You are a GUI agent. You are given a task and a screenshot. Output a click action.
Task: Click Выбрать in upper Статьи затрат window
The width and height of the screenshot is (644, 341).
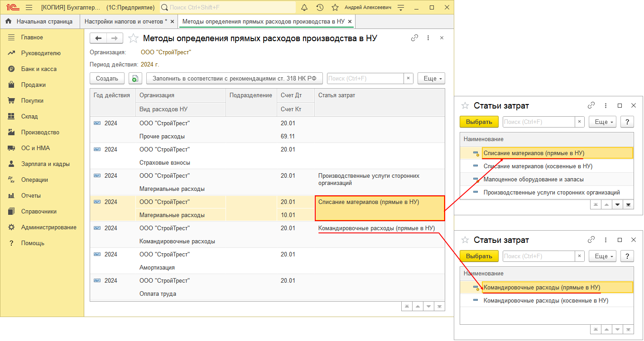pyautogui.click(x=479, y=122)
